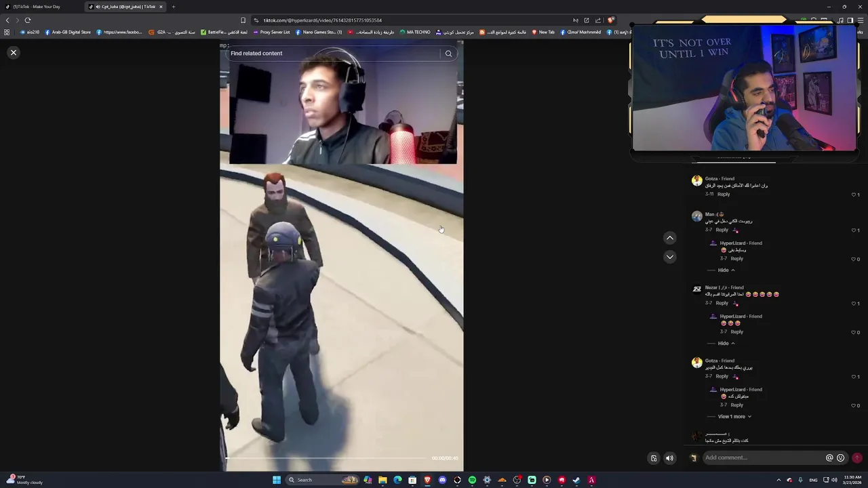Reply to Nezar's comment
This screenshot has height=488, width=868.
(722, 303)
